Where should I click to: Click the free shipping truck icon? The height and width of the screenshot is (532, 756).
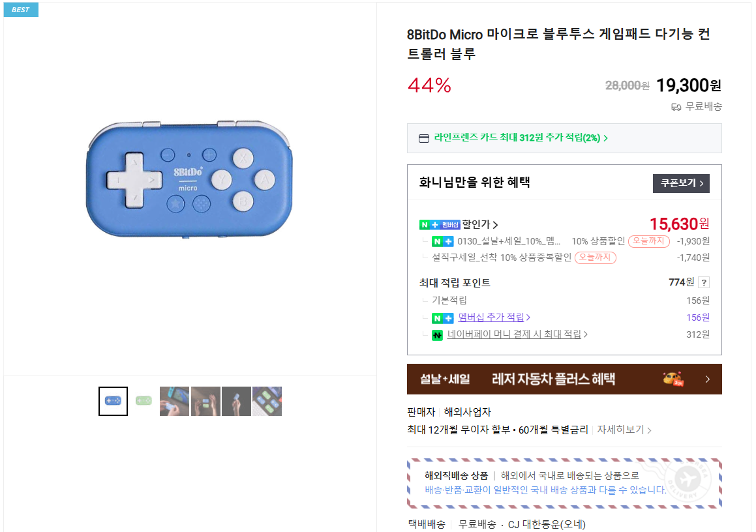(x=676, y=107)
